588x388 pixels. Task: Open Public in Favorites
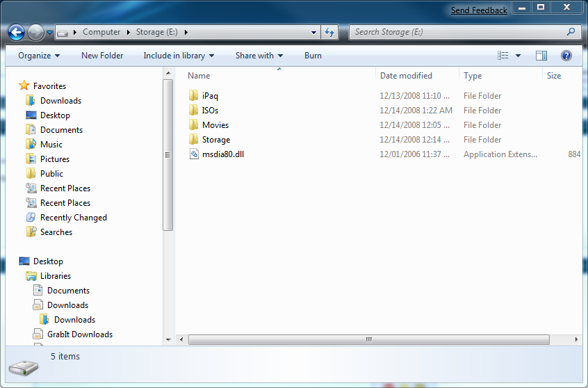click(51, 174)
